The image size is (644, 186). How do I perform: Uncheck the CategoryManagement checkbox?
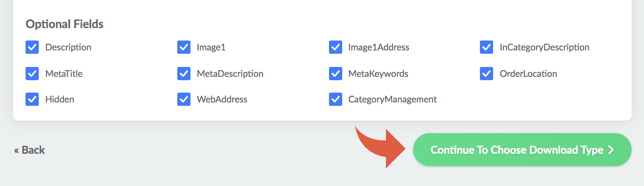pyautogui.click(x=336, y=99)
